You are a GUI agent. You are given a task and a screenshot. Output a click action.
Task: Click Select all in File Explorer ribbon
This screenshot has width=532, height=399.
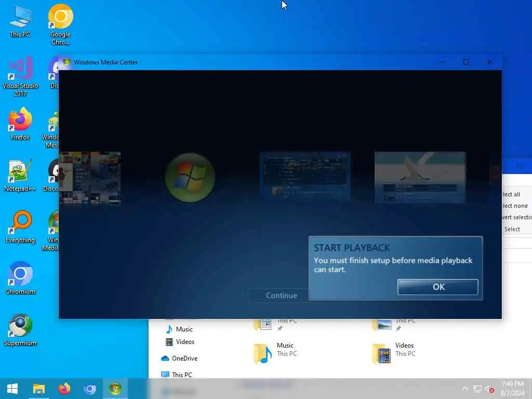[511, 194]
